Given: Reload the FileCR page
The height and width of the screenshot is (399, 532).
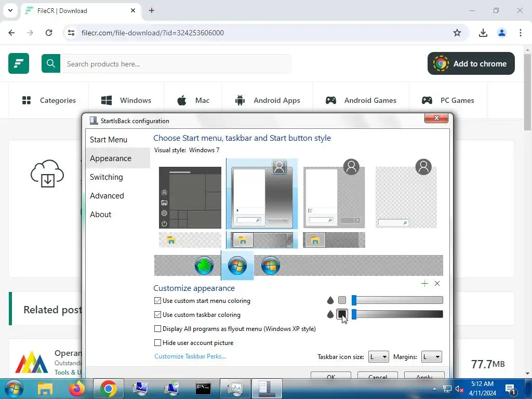Looking at the screenshot, I should [49, 33].
